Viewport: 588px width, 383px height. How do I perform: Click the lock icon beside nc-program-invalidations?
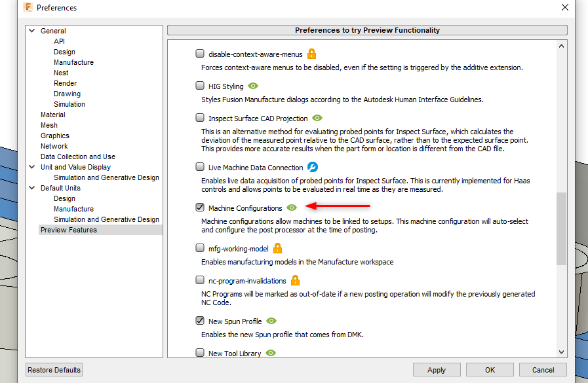tap(295, 280)
